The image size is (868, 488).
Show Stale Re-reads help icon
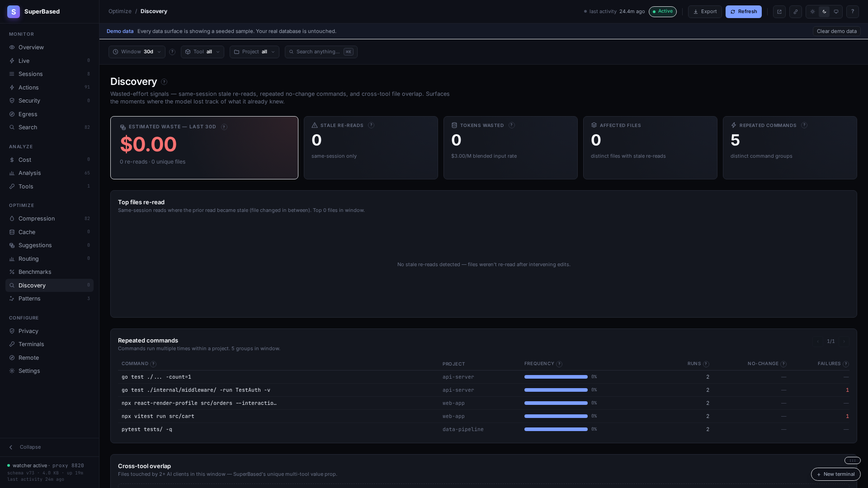click(371, 125)
